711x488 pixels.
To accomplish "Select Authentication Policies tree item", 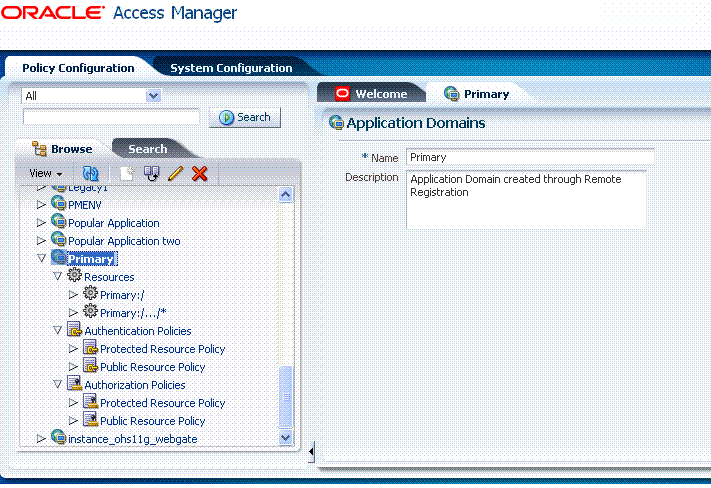I will pyautogui.click(x=138, y=331).
